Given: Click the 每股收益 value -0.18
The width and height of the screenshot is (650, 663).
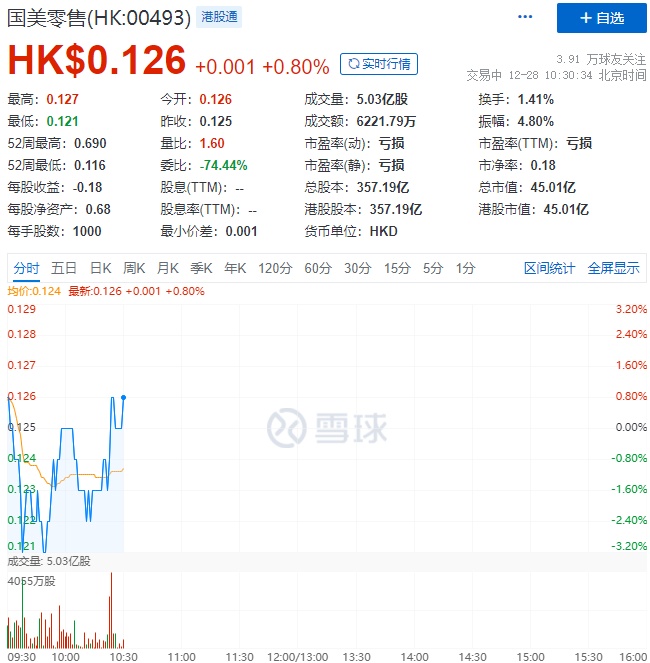Looking at the screenshot, I should (x=88, y=187).
